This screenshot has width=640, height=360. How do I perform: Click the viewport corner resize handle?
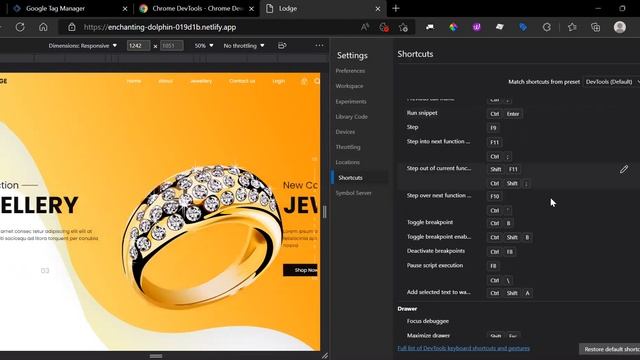tap(324, 356)
